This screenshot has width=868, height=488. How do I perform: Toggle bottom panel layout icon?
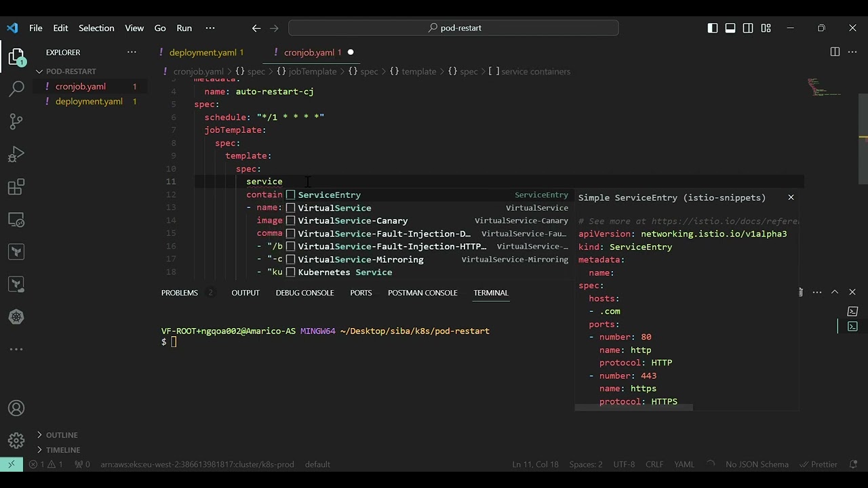click(x=730, y=28)
